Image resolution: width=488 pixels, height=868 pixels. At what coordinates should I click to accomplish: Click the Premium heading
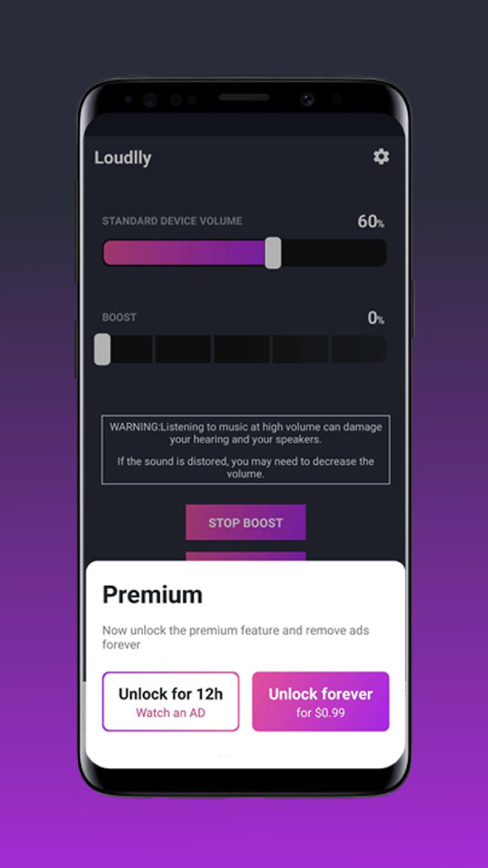coord(152,595)
